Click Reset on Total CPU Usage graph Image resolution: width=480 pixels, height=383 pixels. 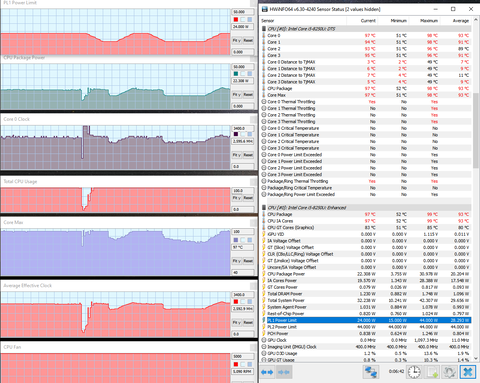click(248, 198)
